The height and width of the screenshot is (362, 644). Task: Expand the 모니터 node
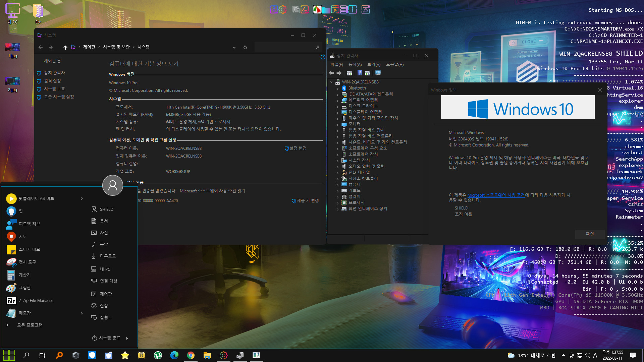pos(338,124)
